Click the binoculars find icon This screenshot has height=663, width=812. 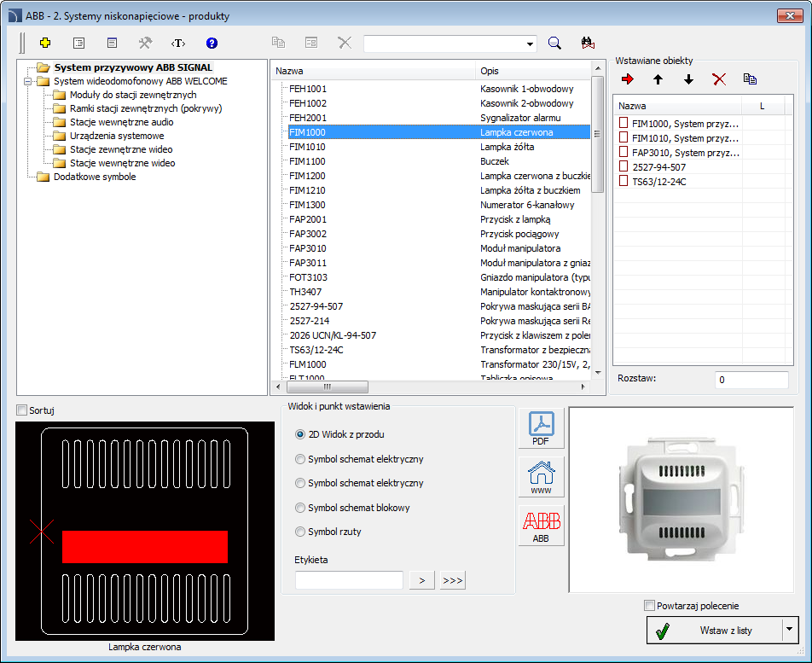click(x=587, y=44)
